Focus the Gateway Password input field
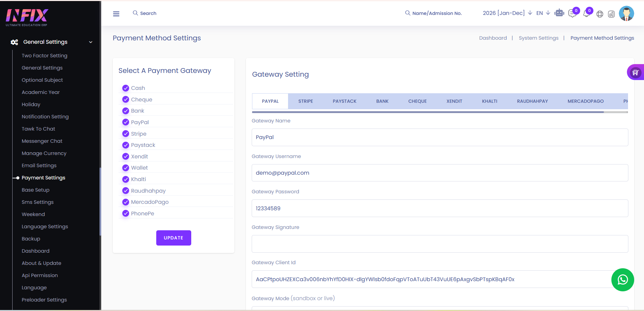The height and width of the screenshot is (311, 644). (x=440, y=208)
